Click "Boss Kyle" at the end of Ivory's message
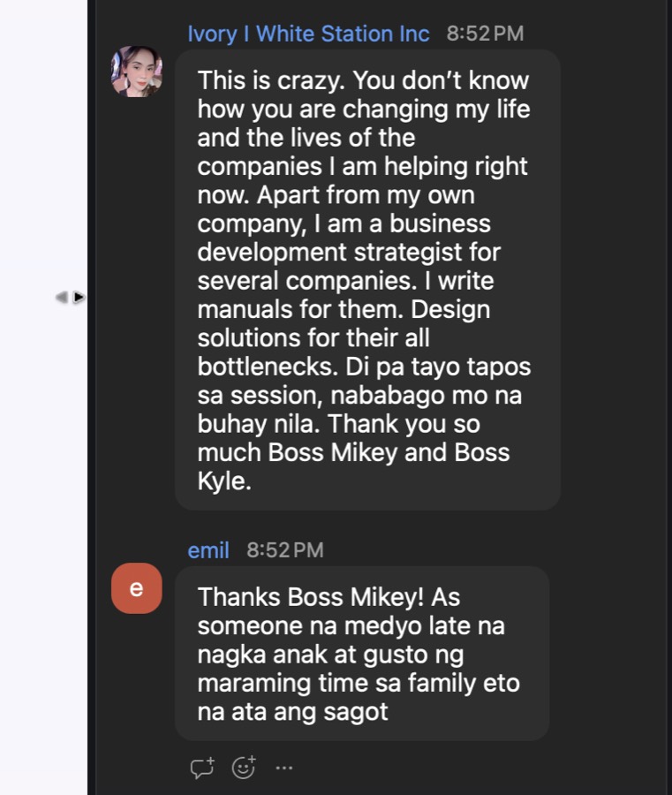This screenshot has width=672, height=795. 353,466
